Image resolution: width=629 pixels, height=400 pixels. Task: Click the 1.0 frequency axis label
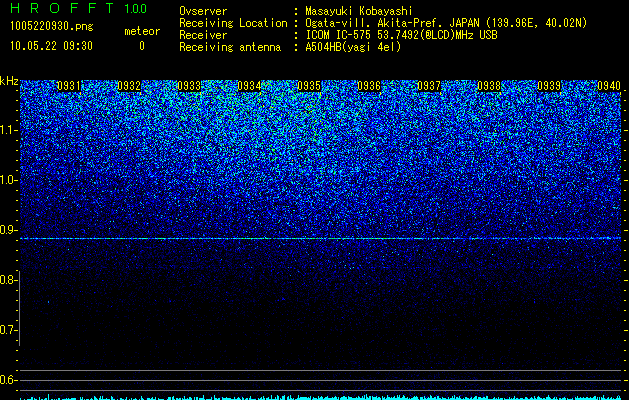(7, 180)
